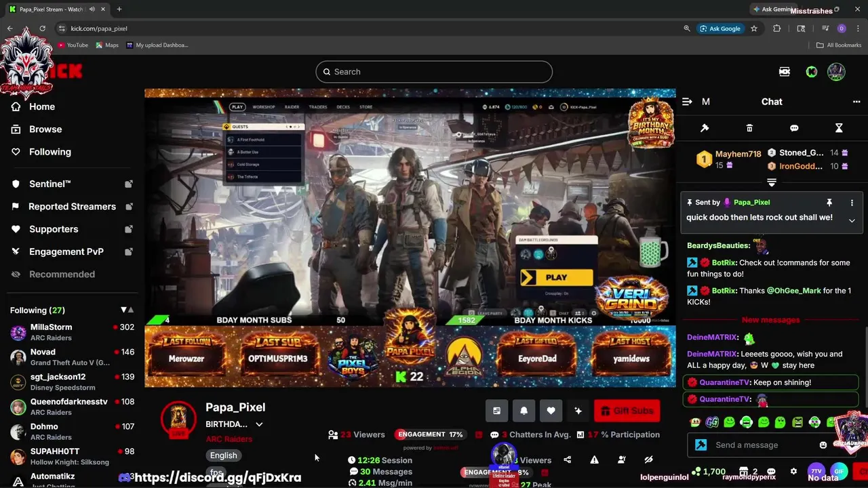Open the profile avatar menu top right
The image size is (868, 488).
836,72
